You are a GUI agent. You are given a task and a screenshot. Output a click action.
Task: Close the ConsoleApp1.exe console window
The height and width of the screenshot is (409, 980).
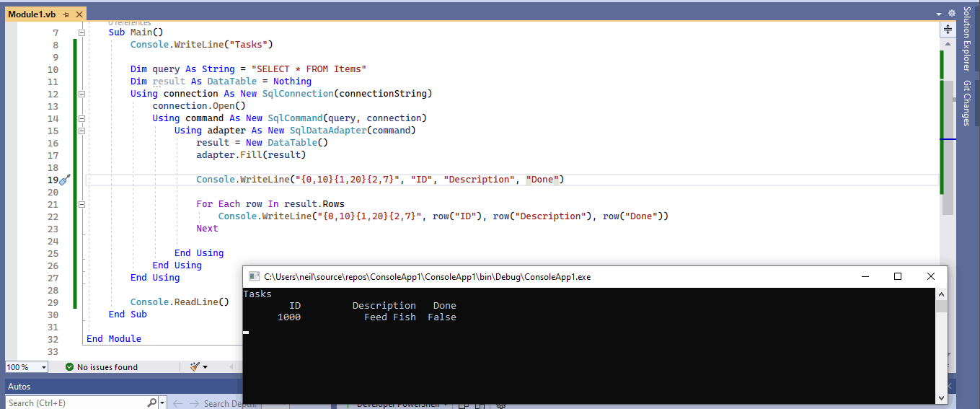pos(931,276)
